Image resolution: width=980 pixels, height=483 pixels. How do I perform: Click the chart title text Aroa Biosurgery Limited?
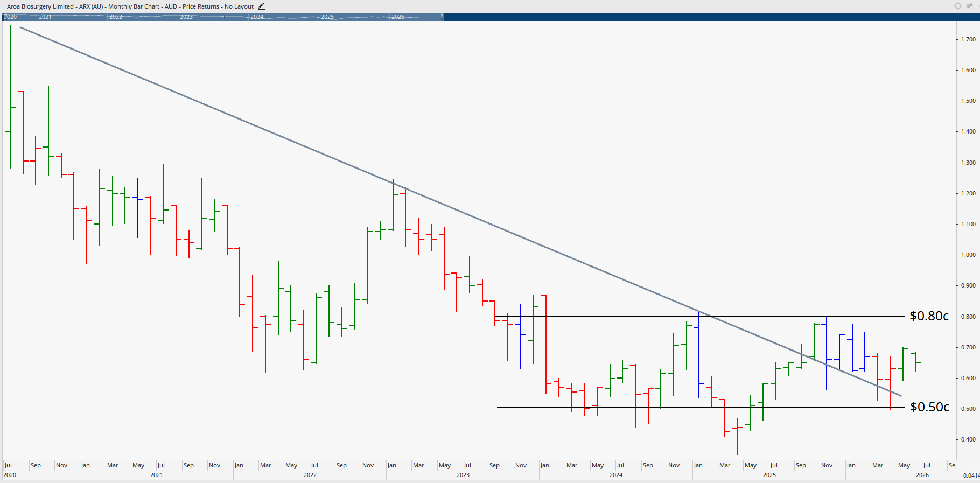pyautogui.click(x=40, y=6)
